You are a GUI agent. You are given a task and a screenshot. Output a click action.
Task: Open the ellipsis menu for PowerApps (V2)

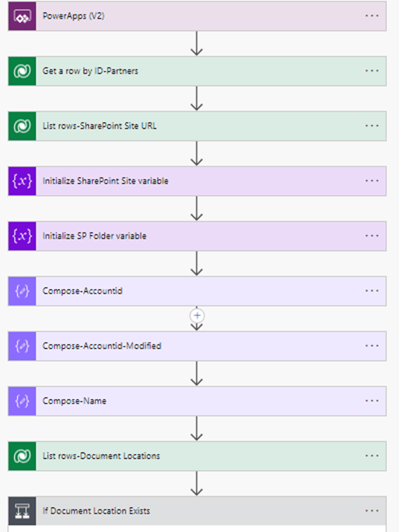[x=372, y=16]
